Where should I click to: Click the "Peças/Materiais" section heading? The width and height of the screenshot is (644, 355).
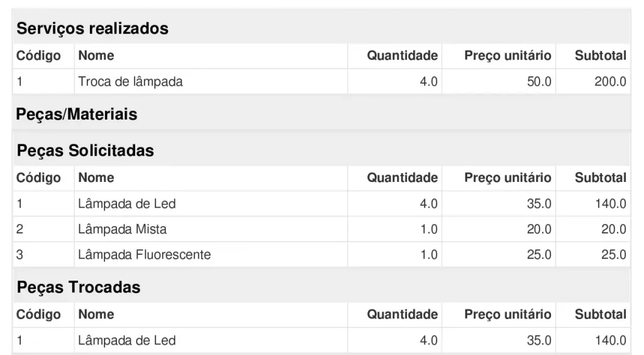[77, 115]
